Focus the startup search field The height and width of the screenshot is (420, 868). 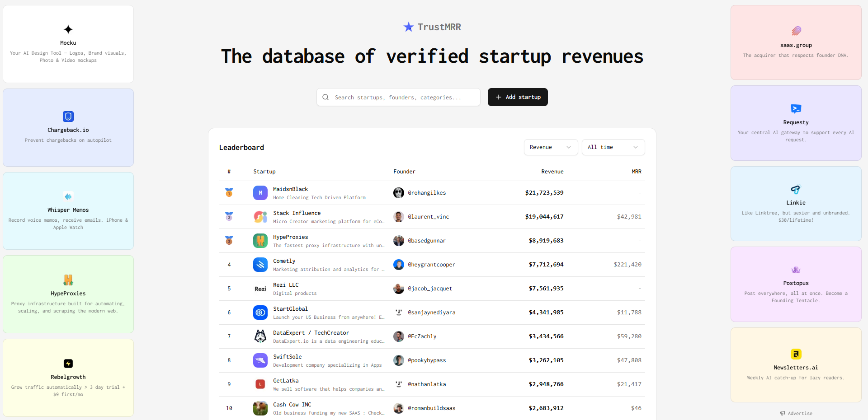point(398,97)
